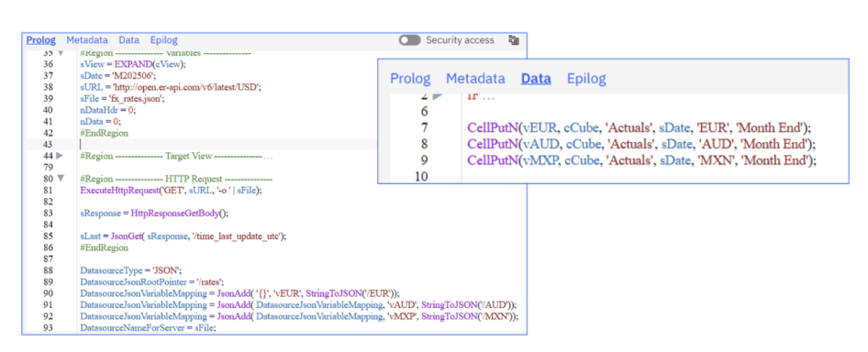
Task: Select the underlined Data tab in the overlay panel
Action: (536, 79)
